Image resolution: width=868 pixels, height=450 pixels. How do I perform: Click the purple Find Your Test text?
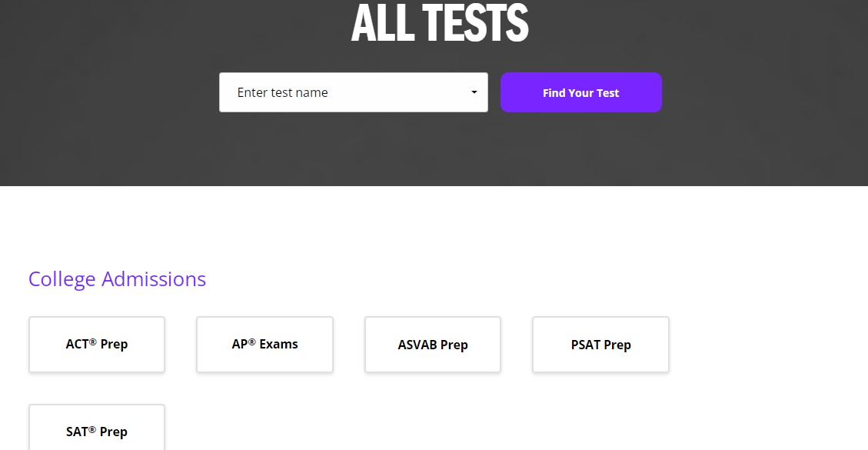(x=580, y=93)
